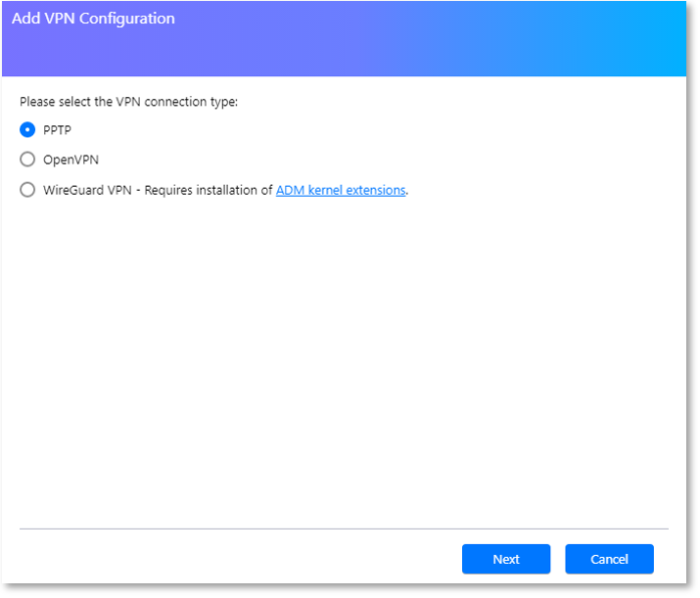Click the word 'kernel' in the hyperlink
The width and height of the screenshot is (700, 598).
[x=325, y=190]
